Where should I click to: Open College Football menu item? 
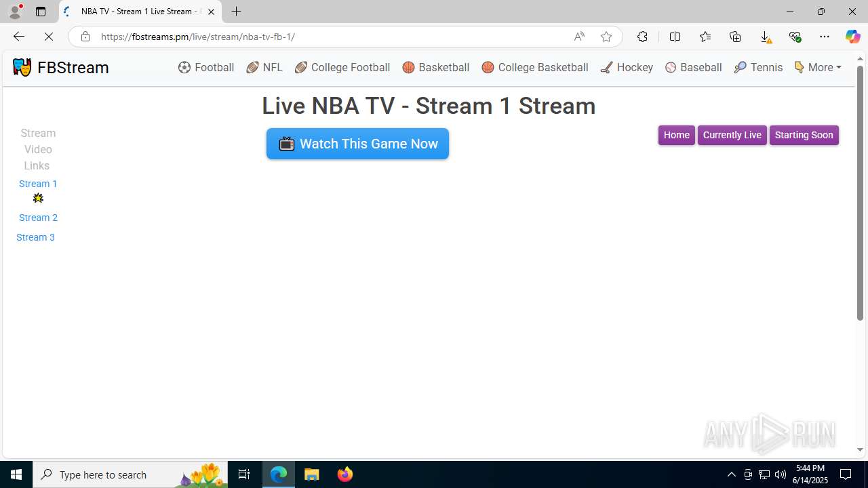(342, 67)
